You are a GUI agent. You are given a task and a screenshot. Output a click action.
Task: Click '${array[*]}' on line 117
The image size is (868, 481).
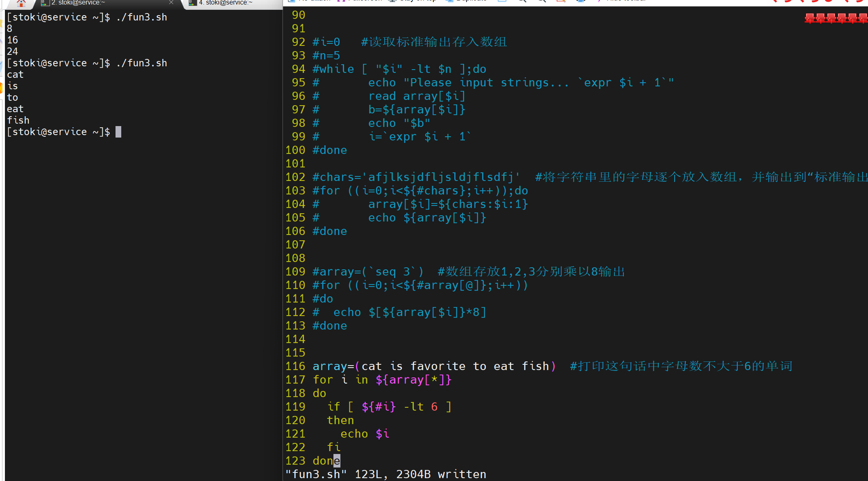[413, 379]
